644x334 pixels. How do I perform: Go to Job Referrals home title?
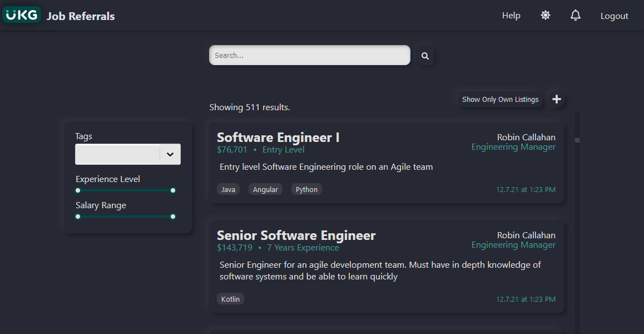(81, 16)
